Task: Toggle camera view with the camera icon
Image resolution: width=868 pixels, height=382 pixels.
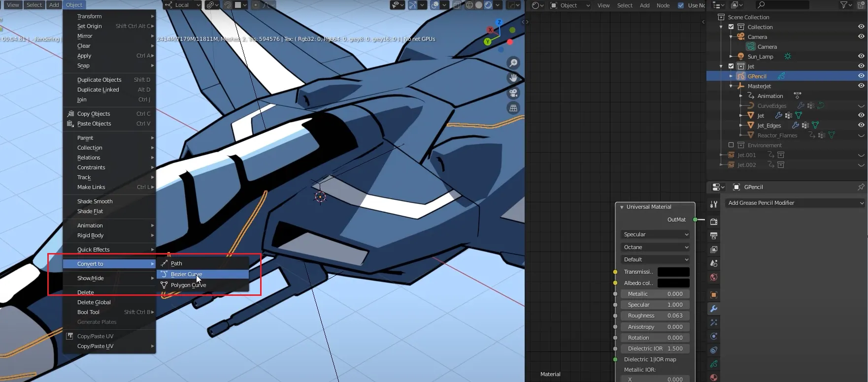Action: click(x=513, y=93)
